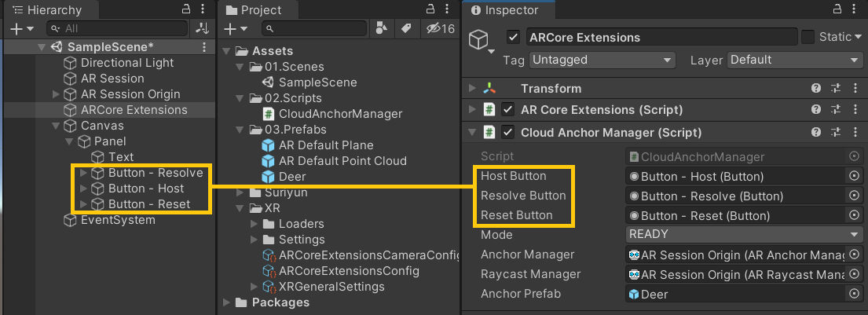The width and height of the screenshot is (868, 315).
Task: Collapse the Panel object
Action: (x=70, y=141)
